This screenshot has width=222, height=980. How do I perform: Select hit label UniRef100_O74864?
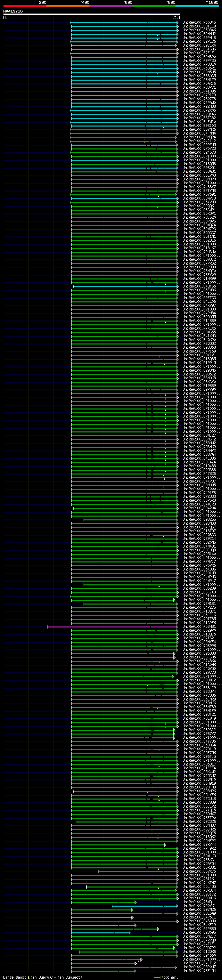pyautogui.click(x=199, y=661)
